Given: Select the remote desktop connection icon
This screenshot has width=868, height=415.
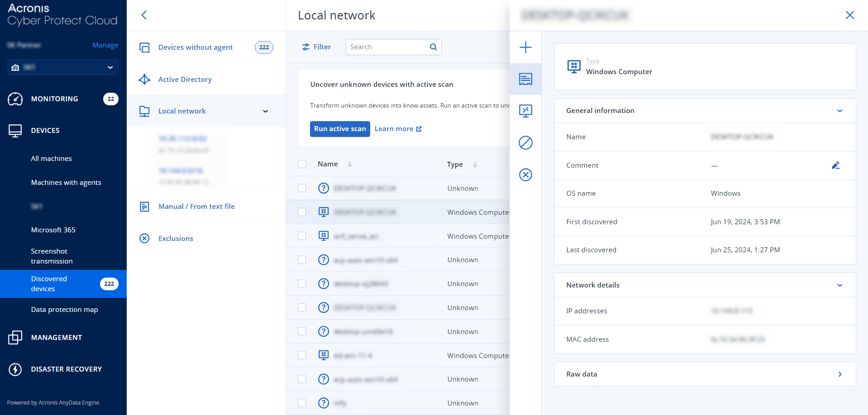Looking at the screenshot, I should click(x=525, y=111).
